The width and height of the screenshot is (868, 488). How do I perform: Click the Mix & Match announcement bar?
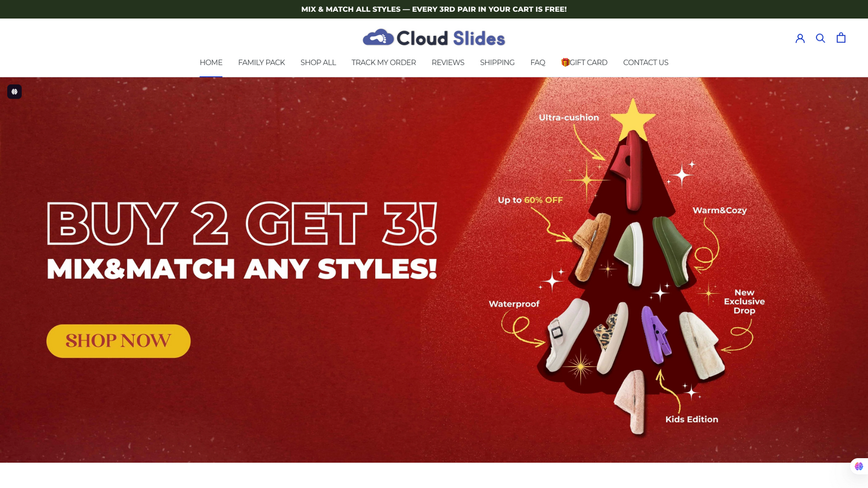434,9
